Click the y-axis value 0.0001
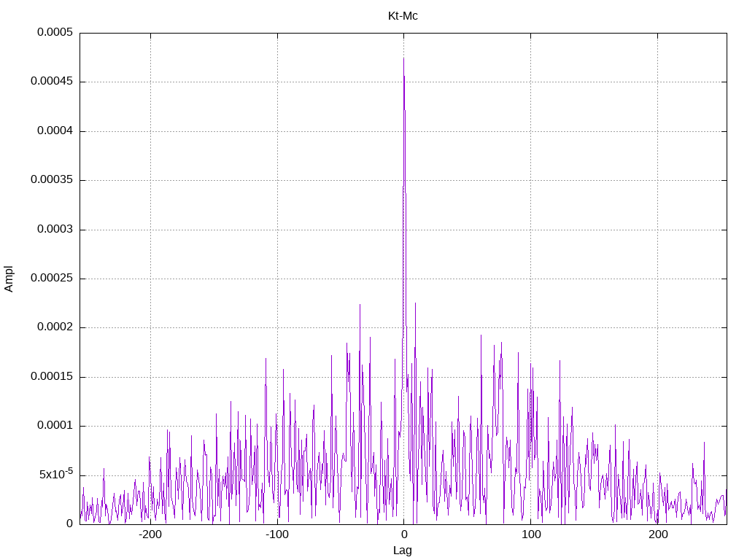 click(55, 425)
